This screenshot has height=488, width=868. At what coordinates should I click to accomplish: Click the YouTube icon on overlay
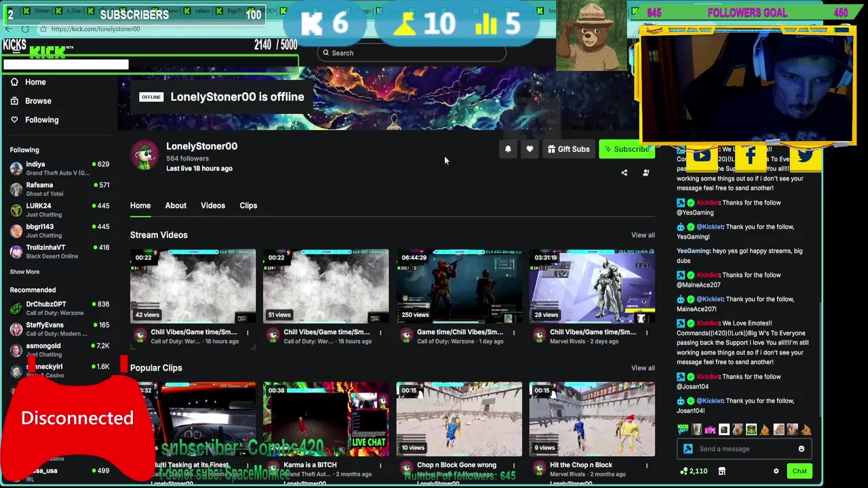click(x=702, y=157)
